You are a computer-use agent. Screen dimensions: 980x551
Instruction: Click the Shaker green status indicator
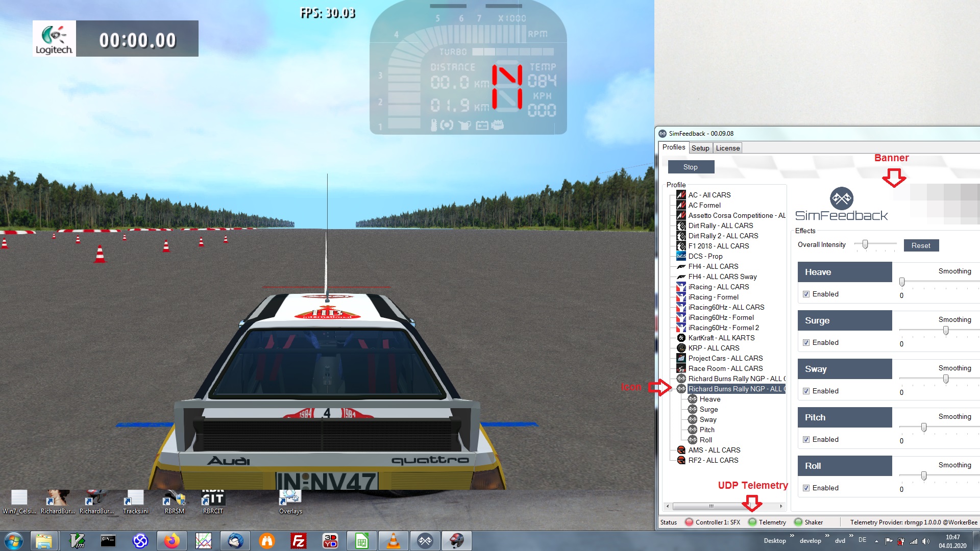798,522
